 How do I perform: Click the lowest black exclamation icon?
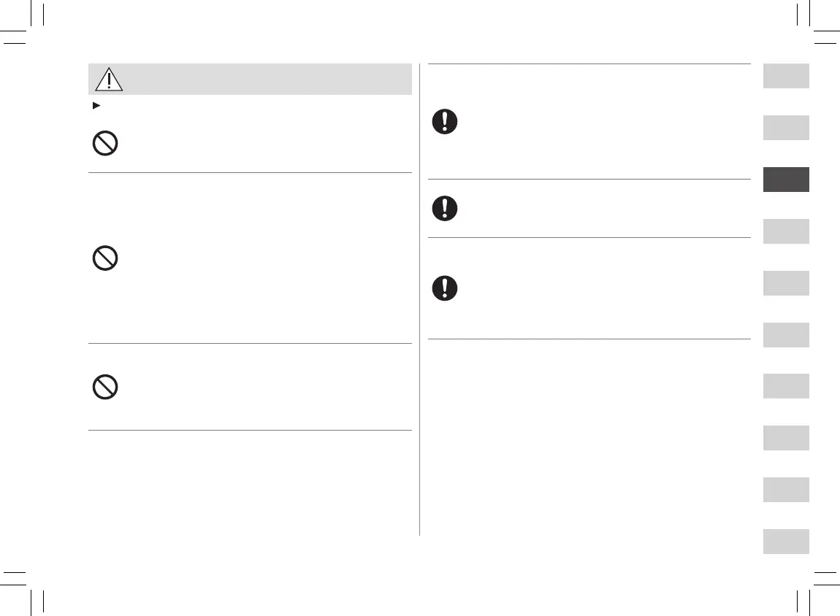[x=444, y=288]
